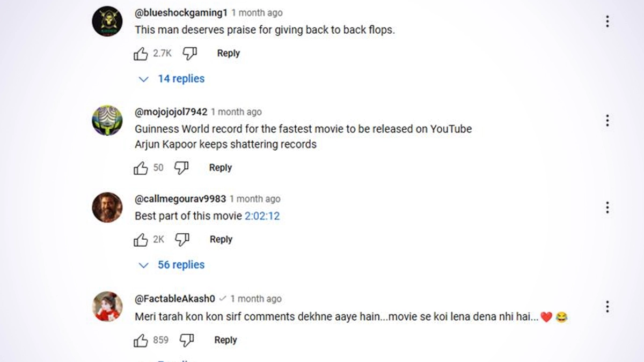Screen dimensions: 644x362
Task: Expand the 14 replies thread
Action: (x=172, y=79)
